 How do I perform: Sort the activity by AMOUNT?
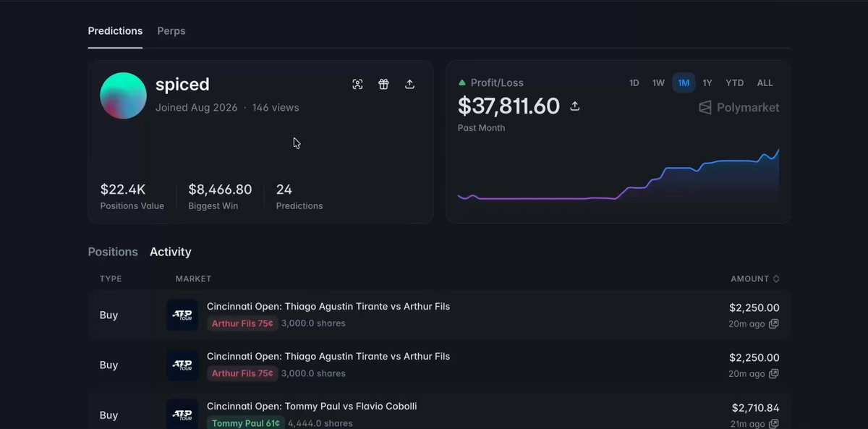(755, 279)
